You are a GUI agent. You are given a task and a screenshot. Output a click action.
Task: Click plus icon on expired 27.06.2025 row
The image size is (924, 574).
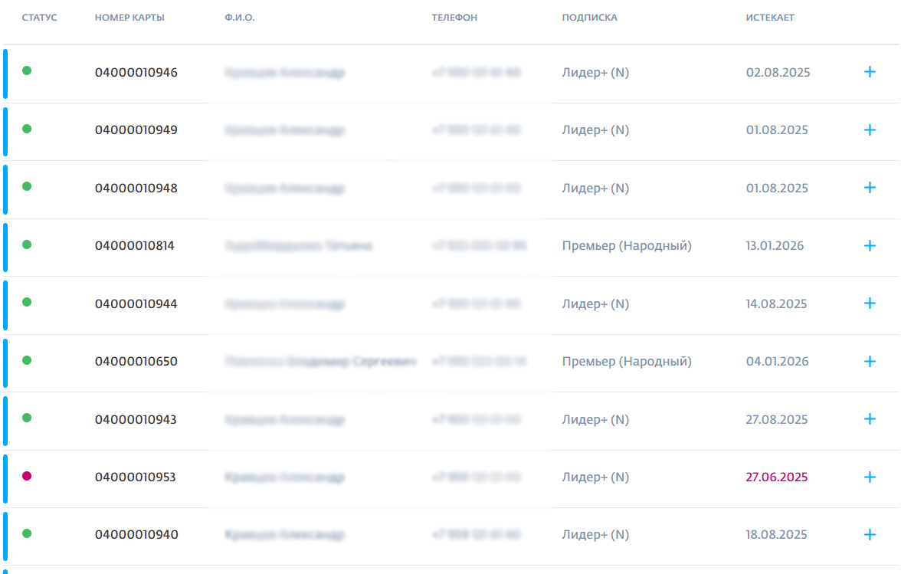[x=870, y=477]
